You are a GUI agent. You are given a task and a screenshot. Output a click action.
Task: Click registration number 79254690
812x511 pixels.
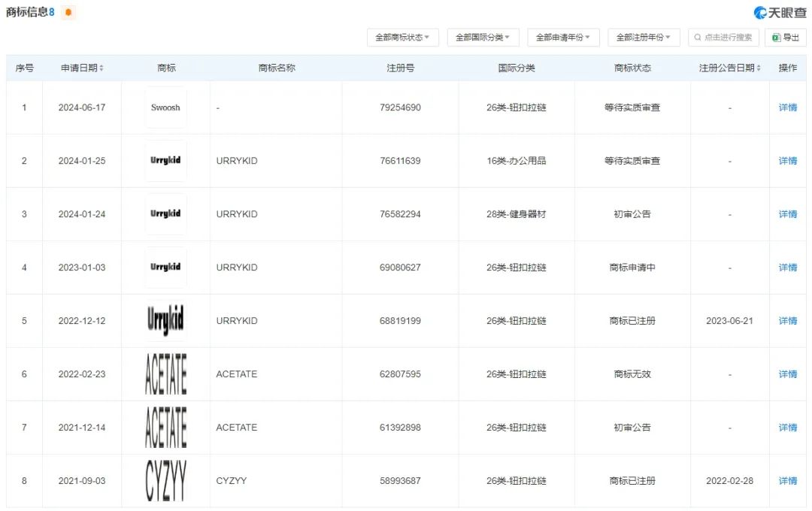point(400,107)
